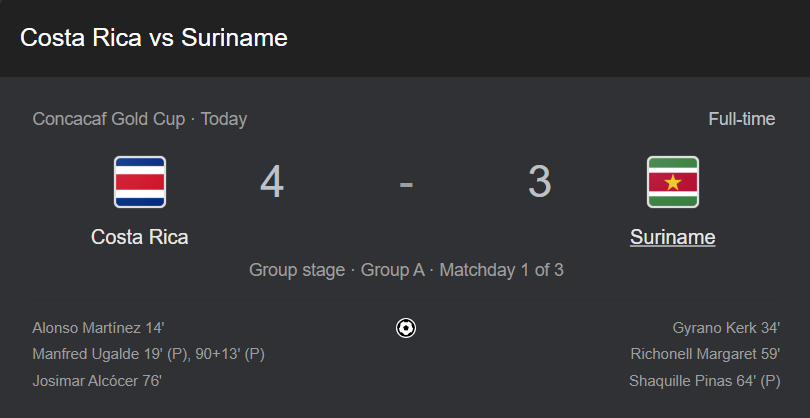810x418 pixels.
Task: Click the Costa Rica vs Suriname title
Action: click(x=154, y=38)
